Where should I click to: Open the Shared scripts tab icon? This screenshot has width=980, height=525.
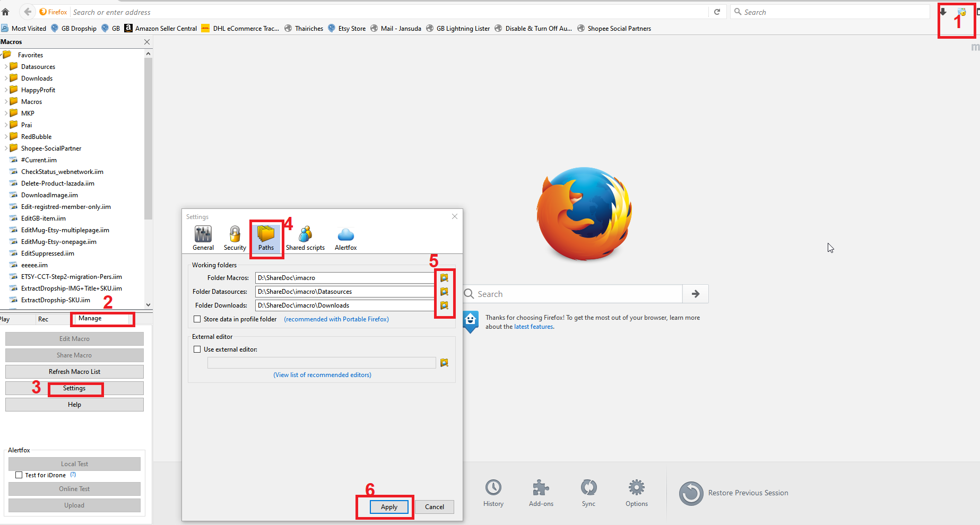click(x=305, y=238)
